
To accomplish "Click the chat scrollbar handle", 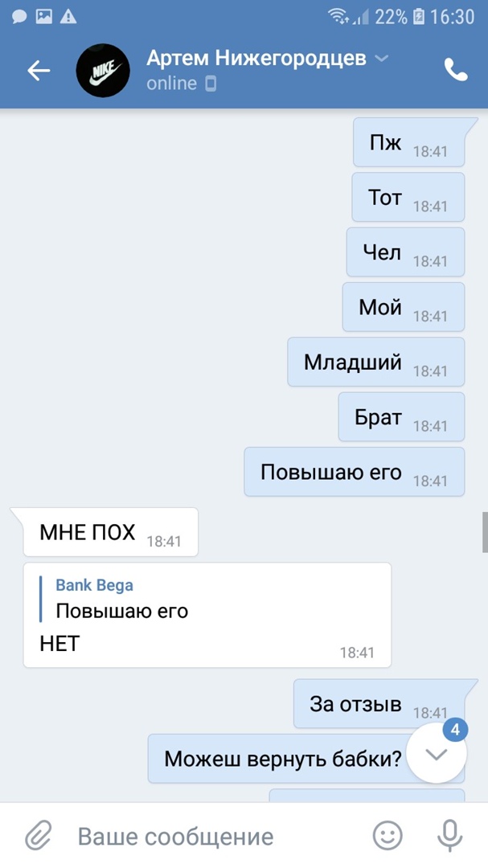I will click(x=486, y=532).
